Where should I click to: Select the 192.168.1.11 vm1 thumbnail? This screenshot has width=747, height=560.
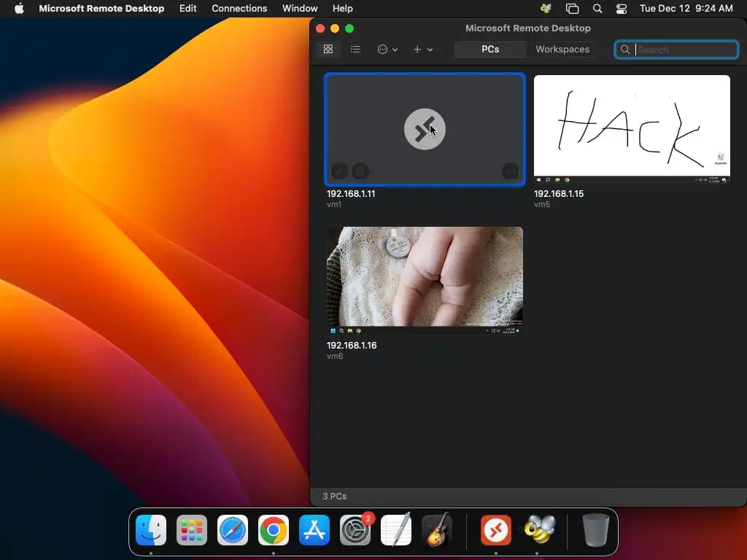tap(425, 129)
